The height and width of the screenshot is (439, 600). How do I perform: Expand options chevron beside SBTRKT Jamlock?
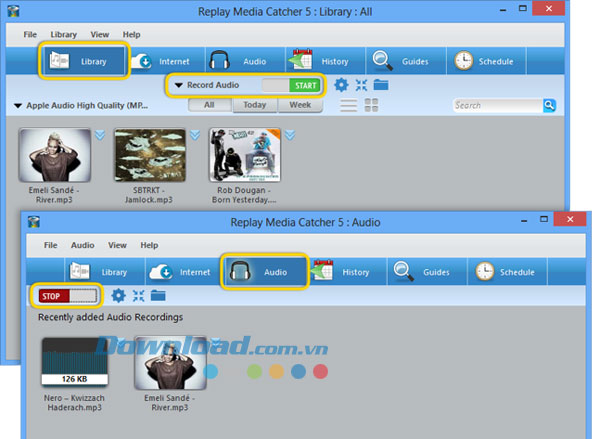coord(195,135)
